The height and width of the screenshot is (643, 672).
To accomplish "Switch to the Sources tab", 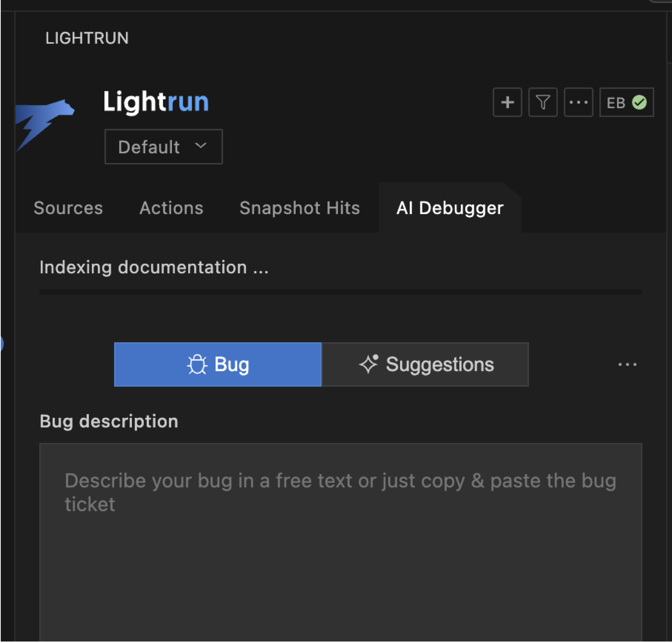I will [68, 208].
